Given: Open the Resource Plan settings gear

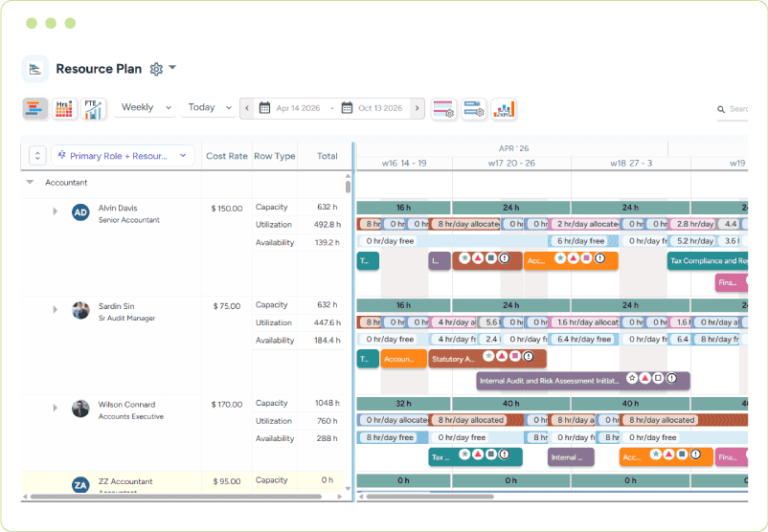Looking at the screenshot, I should 156,69.
